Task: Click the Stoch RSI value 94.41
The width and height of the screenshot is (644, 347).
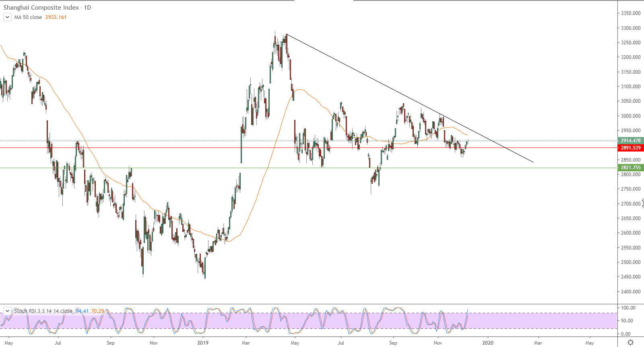Action: (82, 311)
